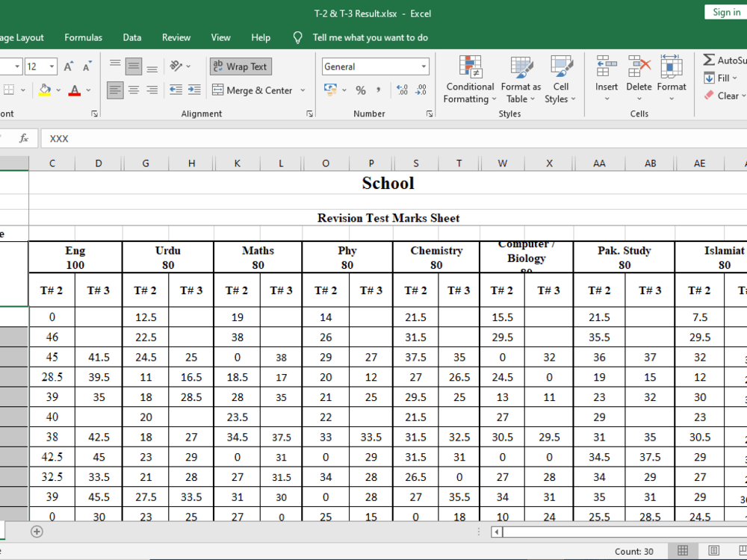Open the Help tab
Screen dimensions: 747x560
pyautogui.click(x=261, y=37)
